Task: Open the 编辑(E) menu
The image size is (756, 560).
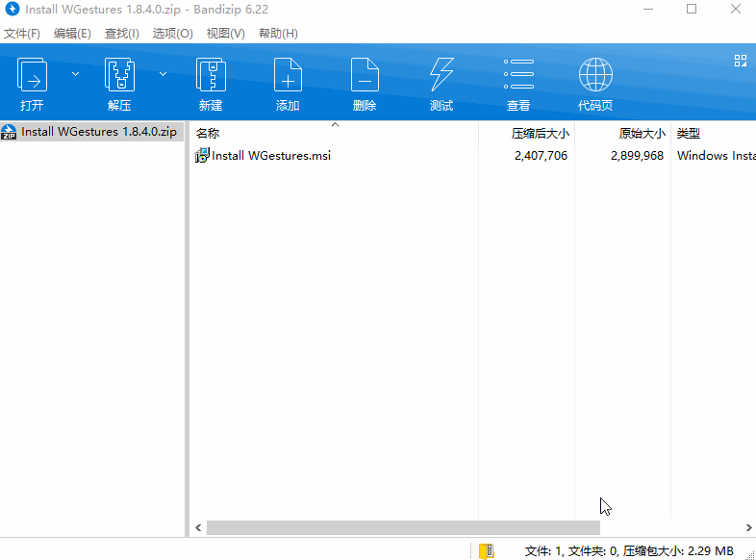Action: 72,34
